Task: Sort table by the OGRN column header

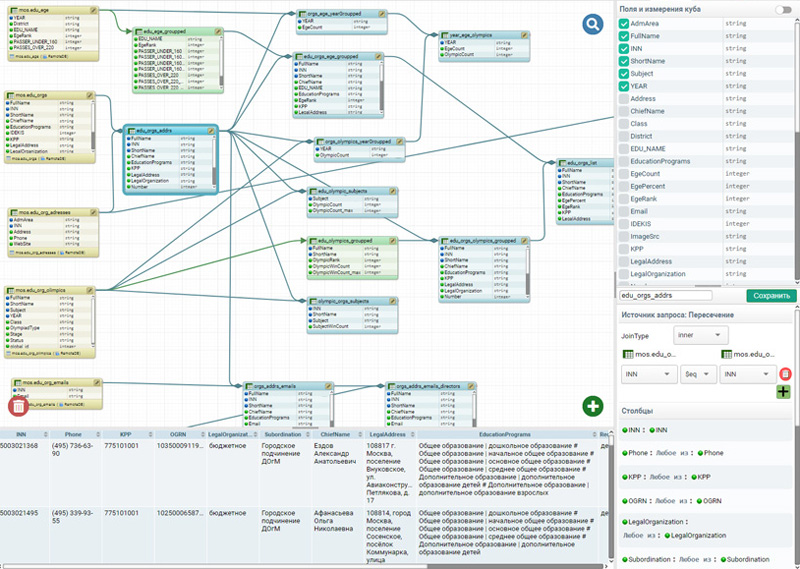Action: (x=180, y=434)
